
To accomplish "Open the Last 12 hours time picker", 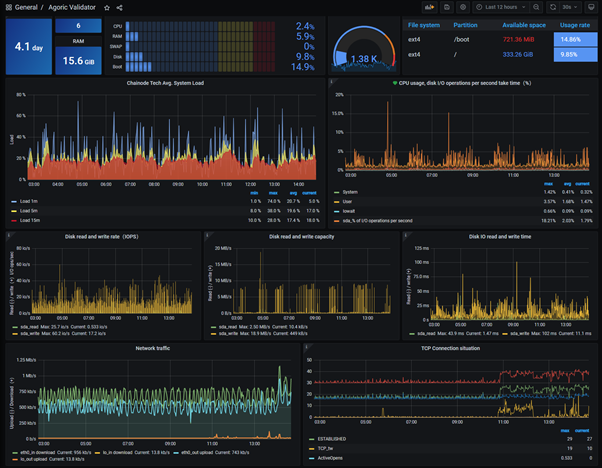I will pyautogui.click(x=501, y=7).
